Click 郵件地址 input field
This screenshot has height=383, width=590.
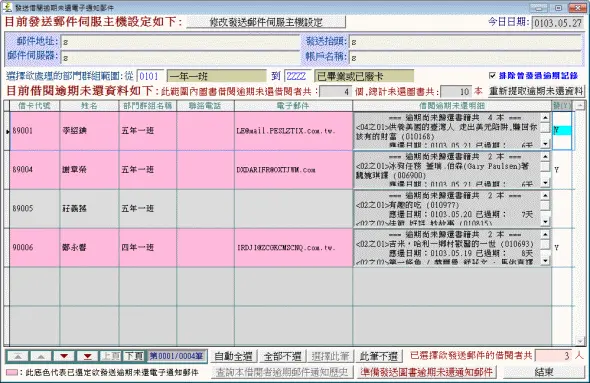pyautogui.click(x=181, y=42)
